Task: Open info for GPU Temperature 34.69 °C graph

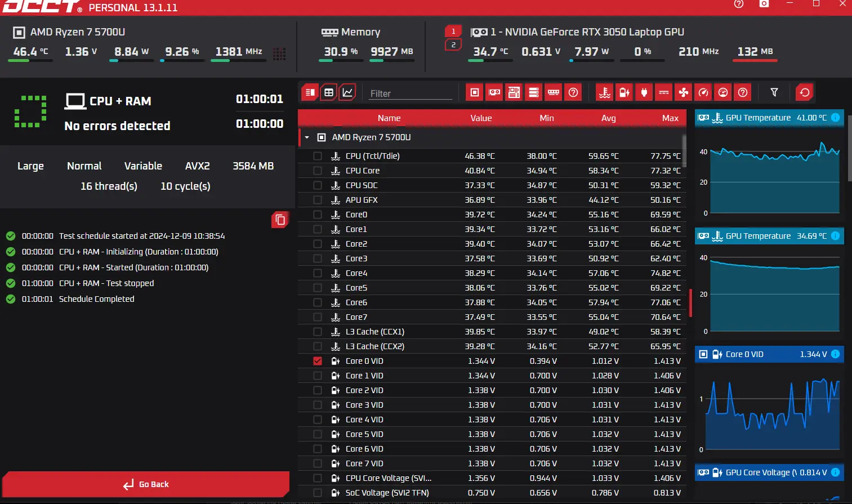Action: click(836, 236)
